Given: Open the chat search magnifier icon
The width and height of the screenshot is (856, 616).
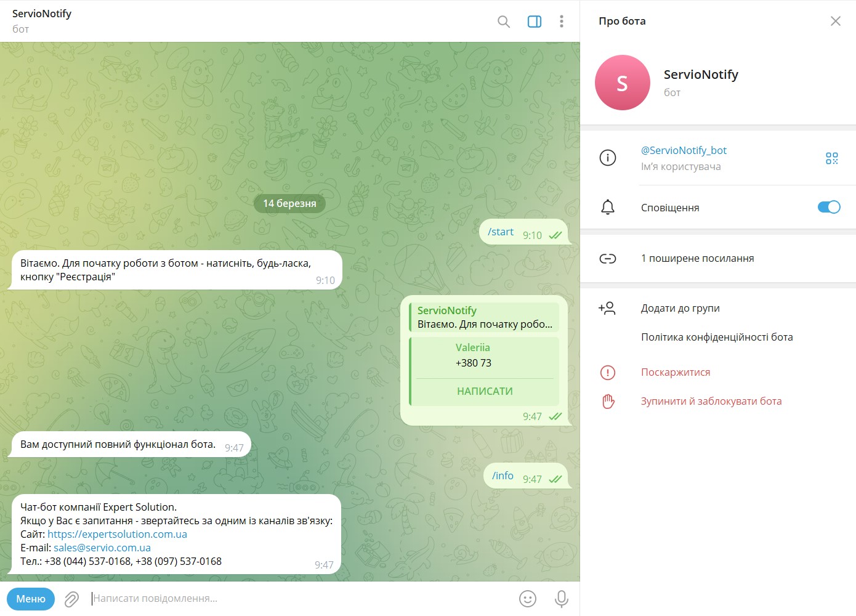Looking at the screenshot, I should tap(504, 22).
